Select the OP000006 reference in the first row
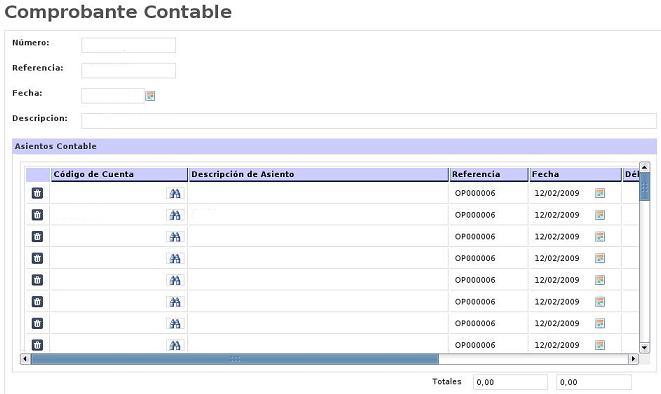Screen dimensions: 661x394 (475, 193)
